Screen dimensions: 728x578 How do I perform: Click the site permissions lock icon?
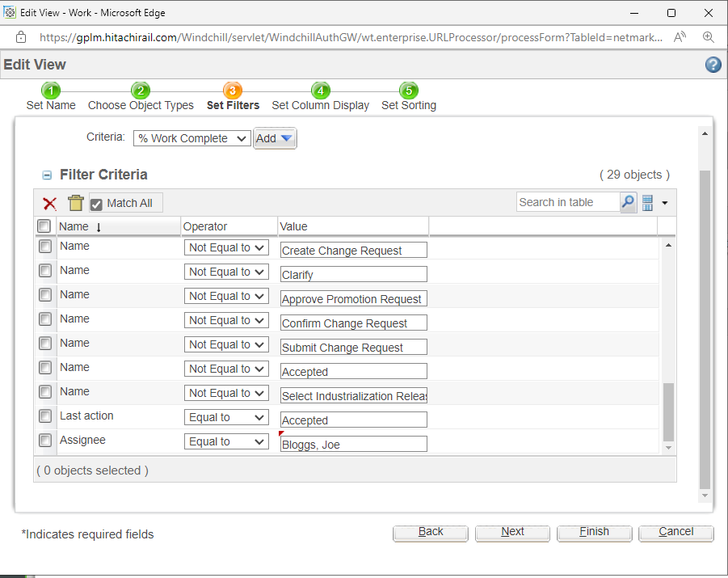pos(20,36)
